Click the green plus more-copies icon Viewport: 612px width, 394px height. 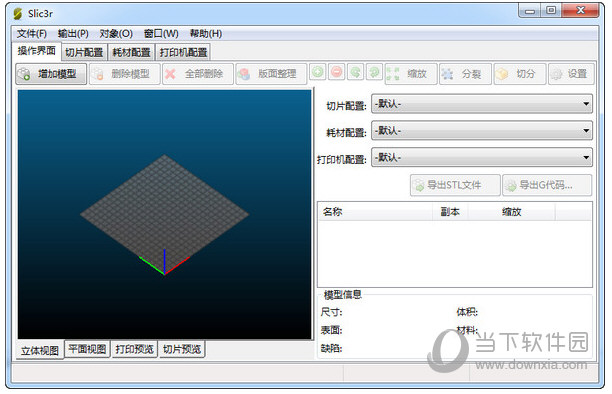tap(318, 72)
